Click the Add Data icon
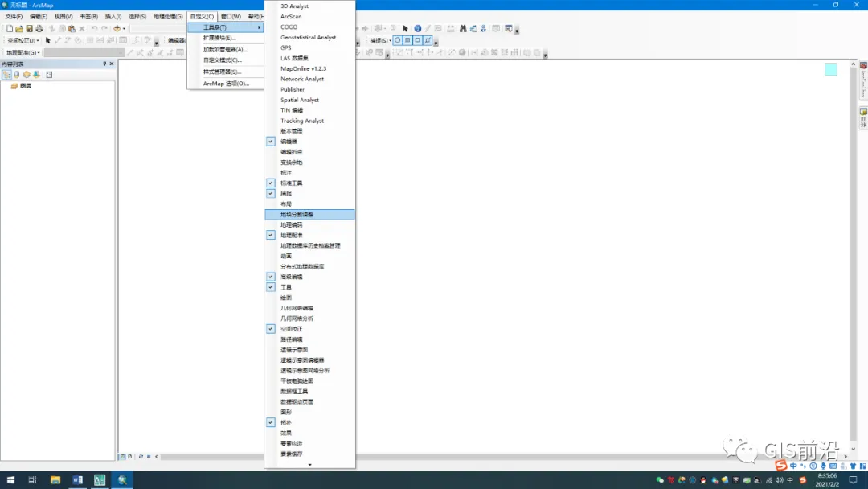868x489 pixels. [x=117, y=28]
